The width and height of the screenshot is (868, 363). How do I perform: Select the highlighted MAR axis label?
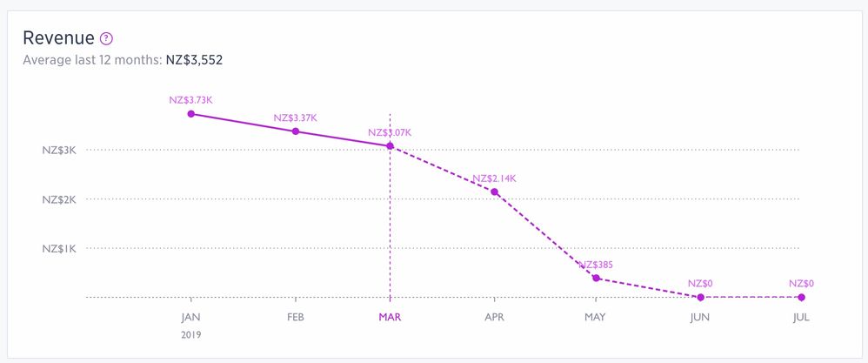click(x=390, y=317)
